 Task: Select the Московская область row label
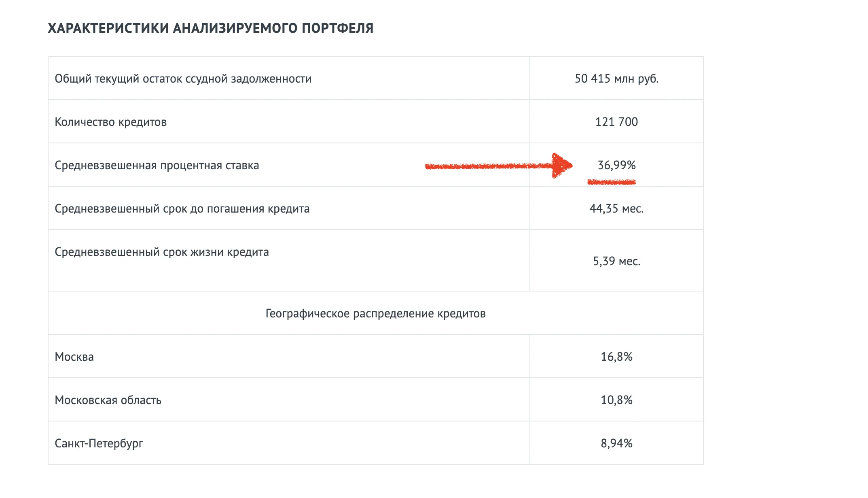(108, 400)
